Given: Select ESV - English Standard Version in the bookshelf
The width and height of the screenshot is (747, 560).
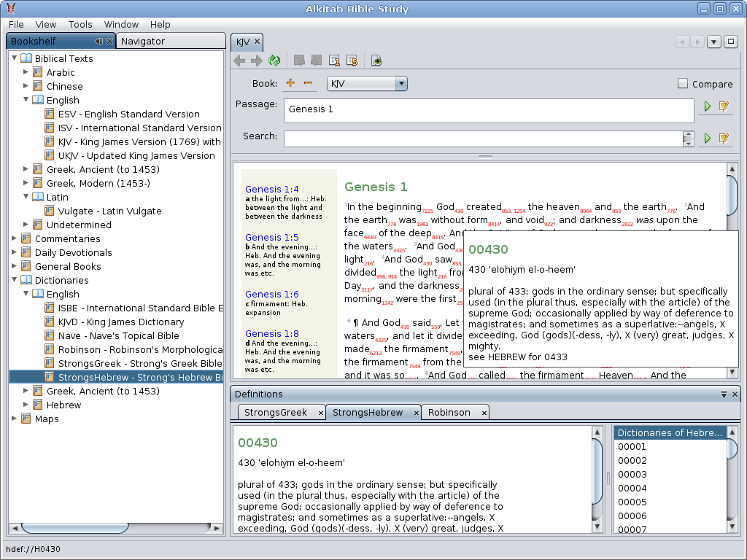Looking at the screenshot, I should tap(128, 114).
